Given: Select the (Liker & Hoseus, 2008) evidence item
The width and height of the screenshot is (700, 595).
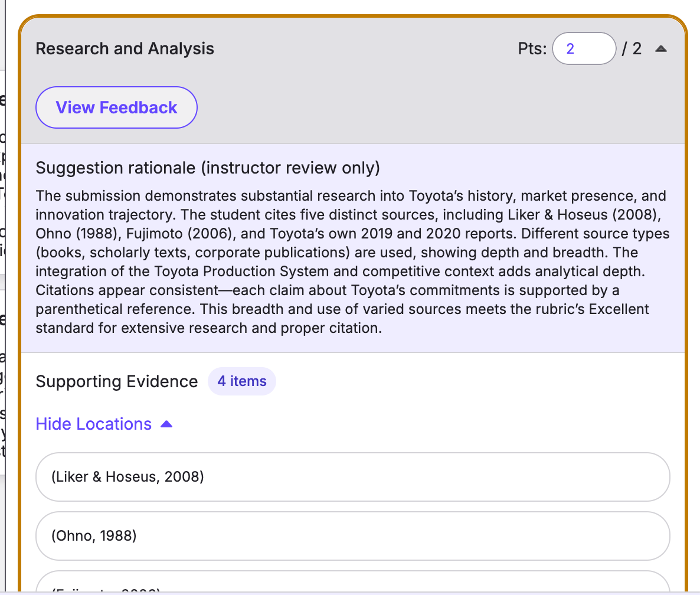Looking at the screenshot, I should click(x=352, y=477).
